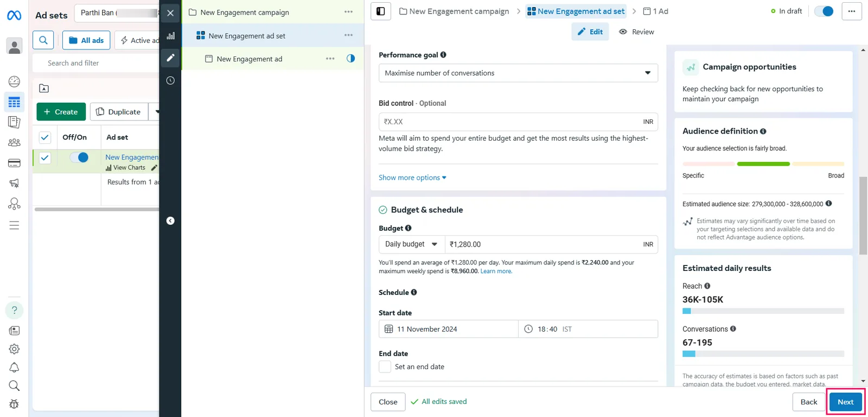Click the Reach estimate bar
868x417 pixels.
763,311
